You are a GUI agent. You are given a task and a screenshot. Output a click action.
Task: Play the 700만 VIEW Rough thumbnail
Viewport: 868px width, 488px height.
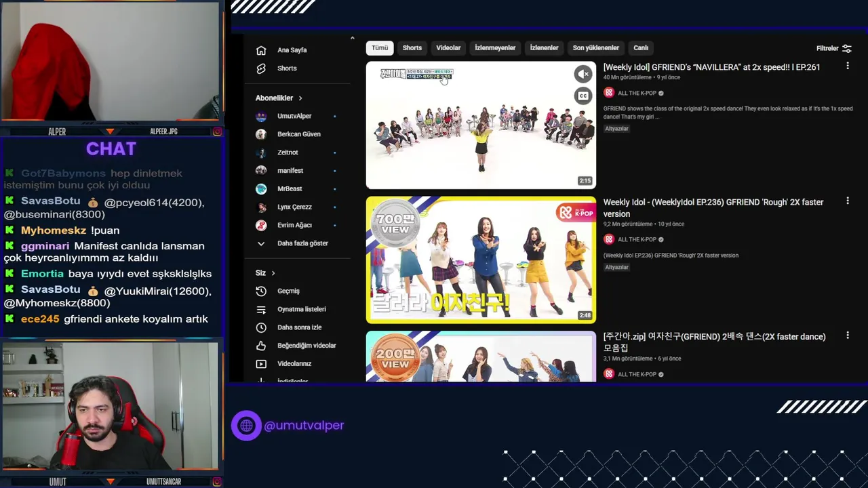point(481,260)
